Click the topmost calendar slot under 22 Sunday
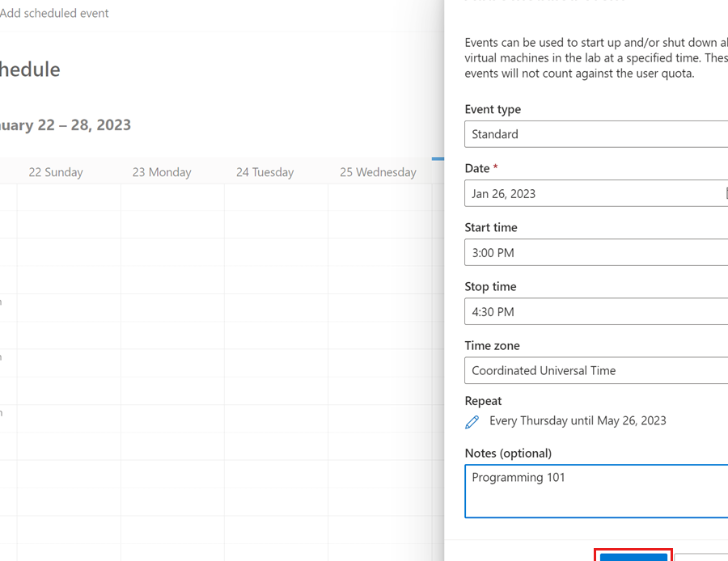Screen dimensions: 728x561 [69, 197]
